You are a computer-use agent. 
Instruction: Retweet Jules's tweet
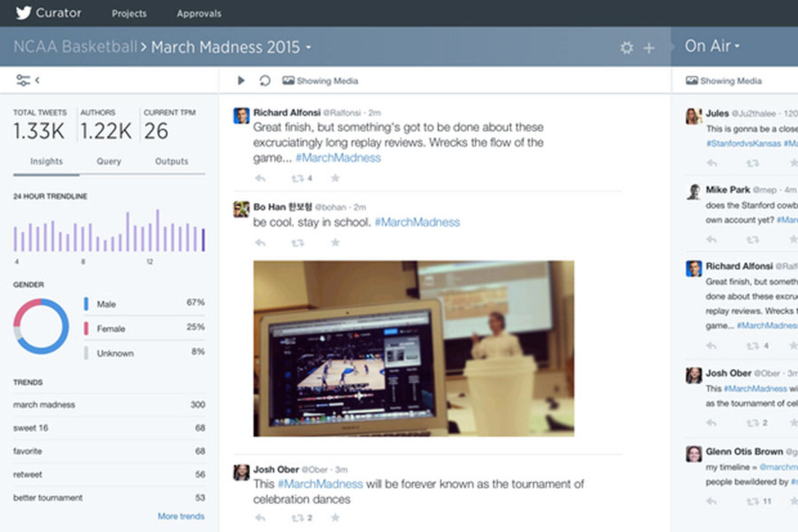pyautogui.click(x=753, y=163)
